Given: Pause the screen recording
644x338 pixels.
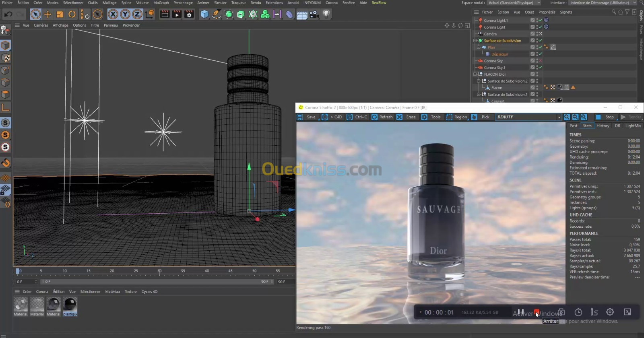Looking at the screenshot, I should pyautogui.click(x=520, y=312).
